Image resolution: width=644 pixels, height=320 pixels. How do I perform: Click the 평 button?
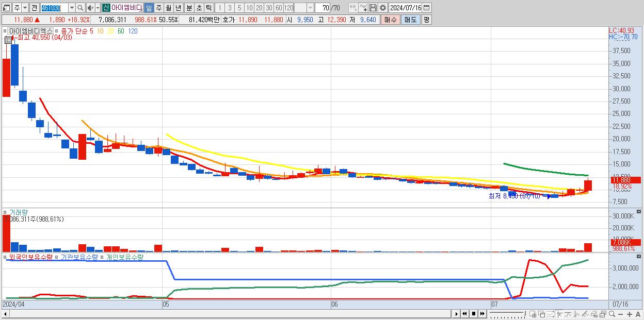[x=426, y=20]
